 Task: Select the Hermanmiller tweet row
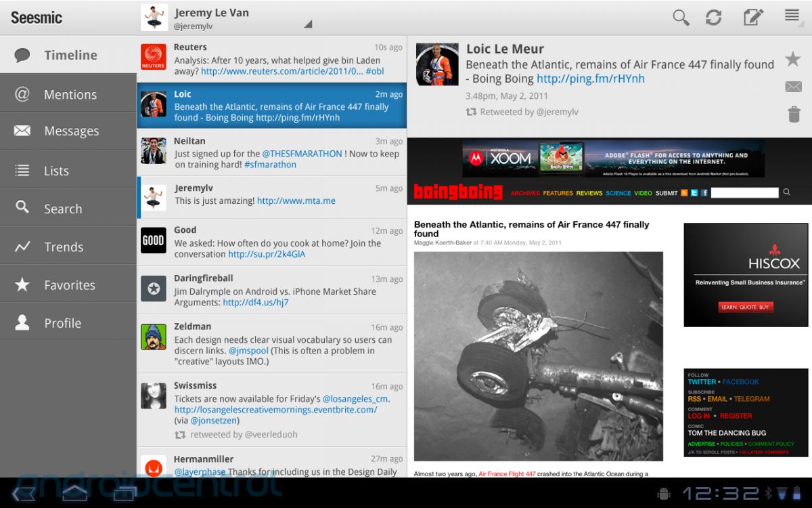pyautogui.click(x=271, y=462)
